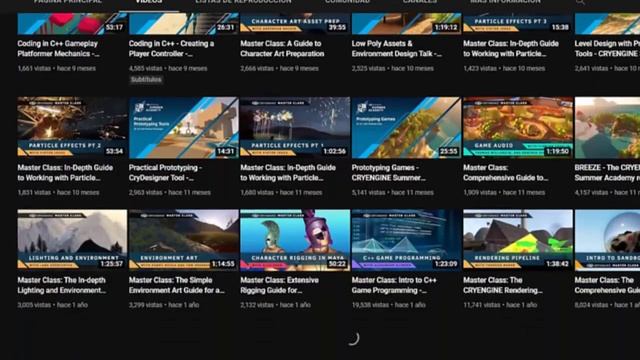This screenshot has width=640, height=360.
Task: Open the Particle Effects Pt 1 video thumbnail
Action: (x=295, y=127)
